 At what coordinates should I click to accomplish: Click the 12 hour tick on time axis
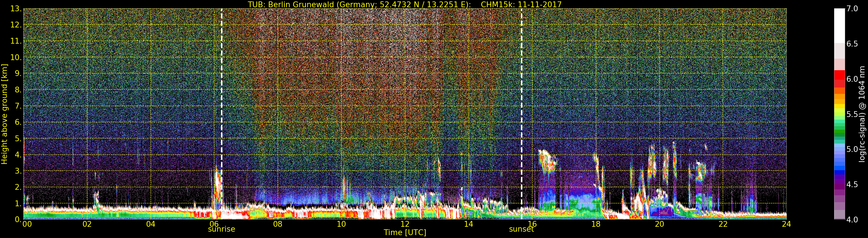click(405, 224)
